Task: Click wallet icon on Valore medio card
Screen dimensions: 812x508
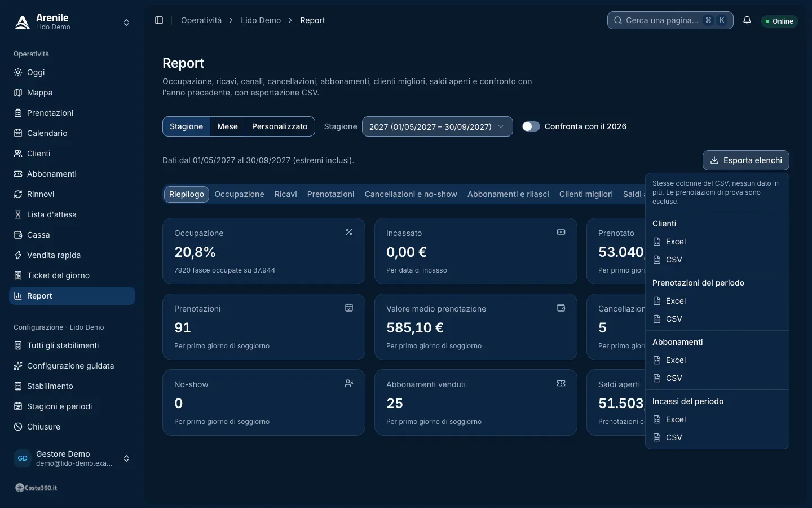Action: tap(561, 308)
